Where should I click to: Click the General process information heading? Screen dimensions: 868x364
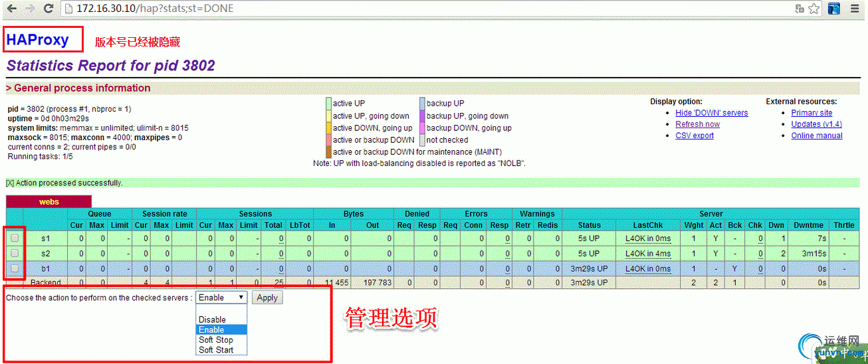(78, 88)
